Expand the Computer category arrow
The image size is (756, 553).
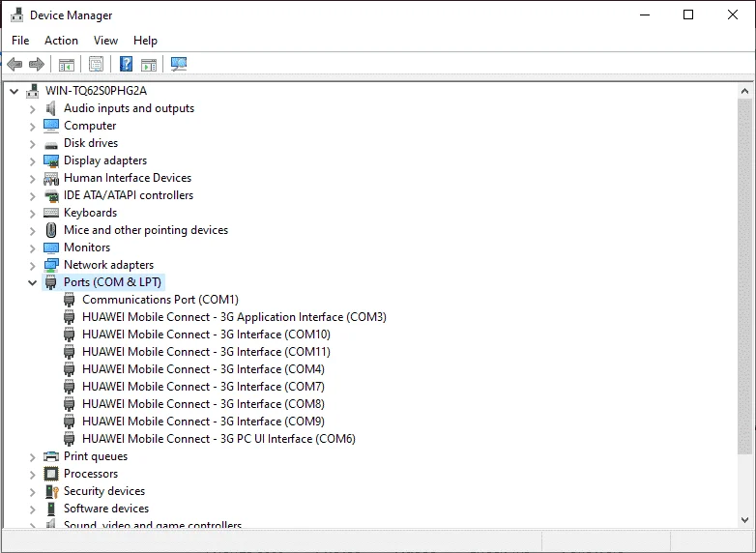[32, 127]
